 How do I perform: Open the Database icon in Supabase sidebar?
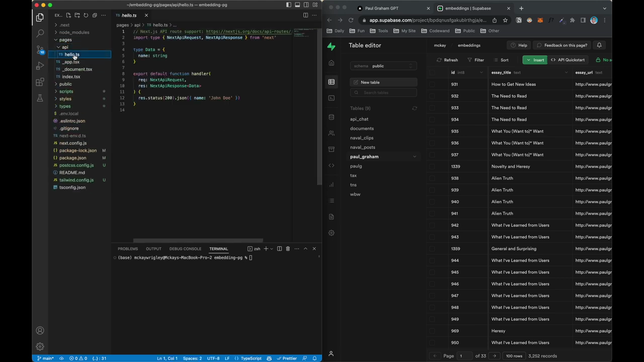click(x=331, y=117)
